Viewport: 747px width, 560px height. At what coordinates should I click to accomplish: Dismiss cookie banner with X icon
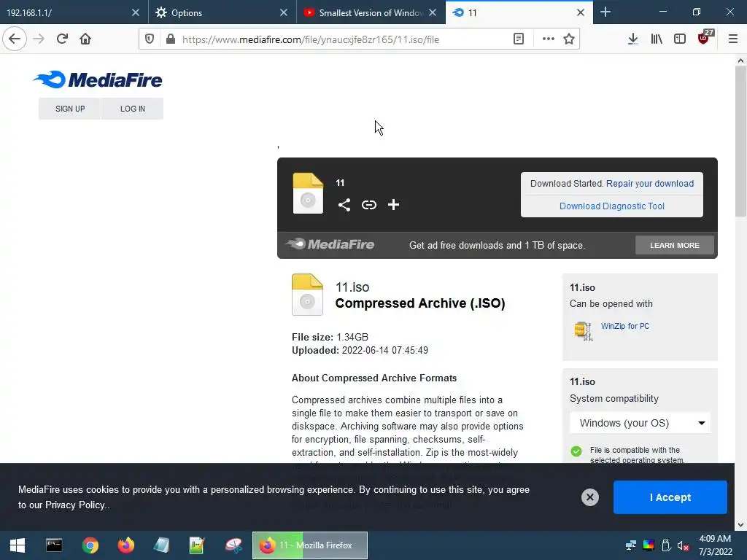point(589,497)
